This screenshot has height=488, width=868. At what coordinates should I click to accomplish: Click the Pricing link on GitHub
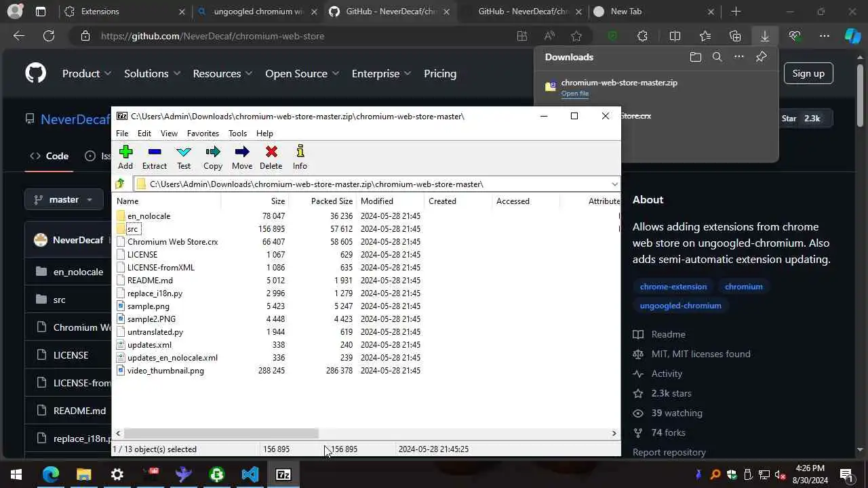click(440, 73)
